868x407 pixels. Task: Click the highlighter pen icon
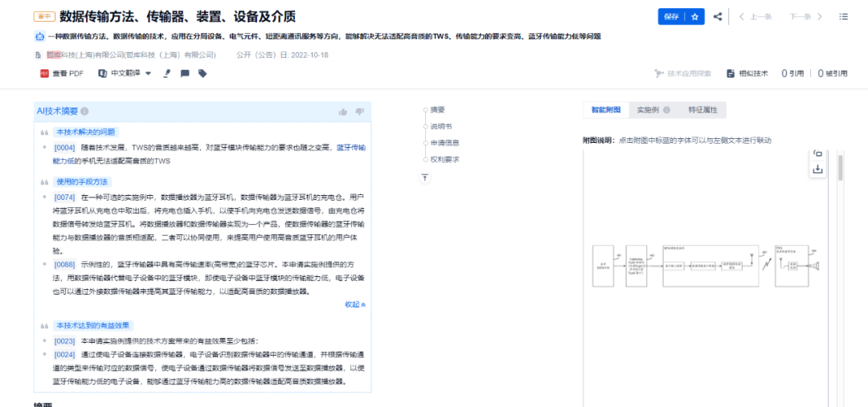coord(166,74)
